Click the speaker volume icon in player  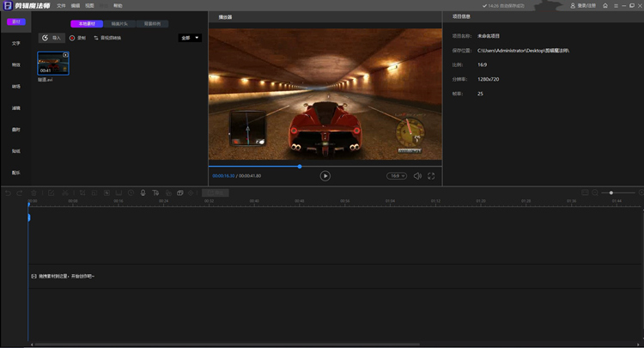(417, 176)
